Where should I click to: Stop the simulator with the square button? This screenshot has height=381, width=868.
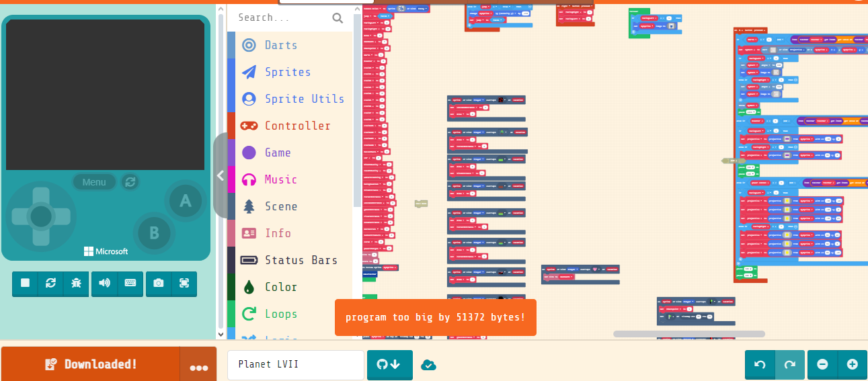pyautogui.click(x=25, y=284)
